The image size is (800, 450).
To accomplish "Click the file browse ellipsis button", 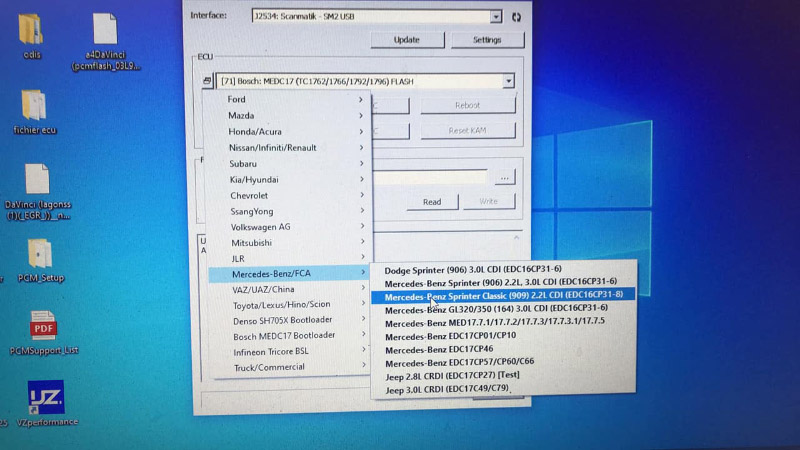I will pyautogui.click(x=505, y=178).
